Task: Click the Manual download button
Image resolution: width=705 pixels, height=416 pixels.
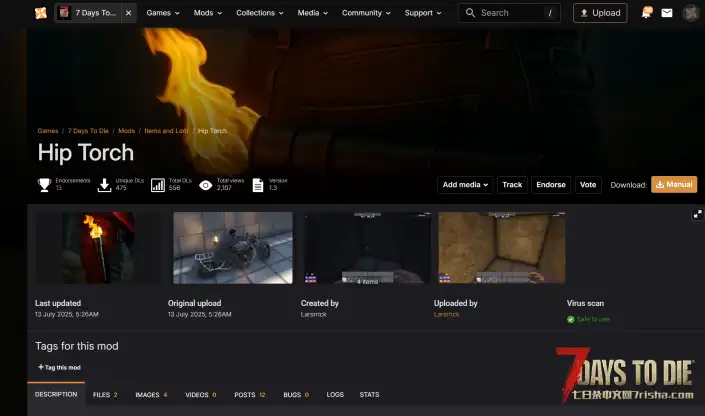Action: click(674, 184)
